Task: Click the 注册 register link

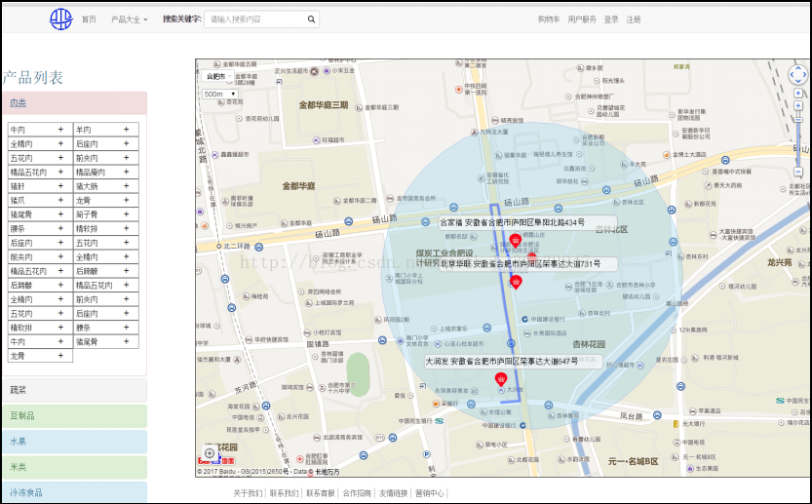Action: coord(634,19)
